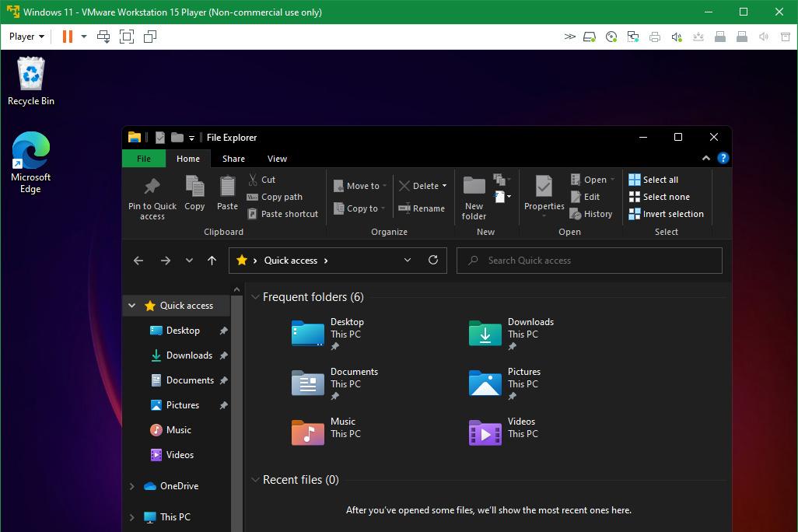Click Select all in the ribbon
The width and height of the screenshot is (798, 532).
(x=653, y=179)
